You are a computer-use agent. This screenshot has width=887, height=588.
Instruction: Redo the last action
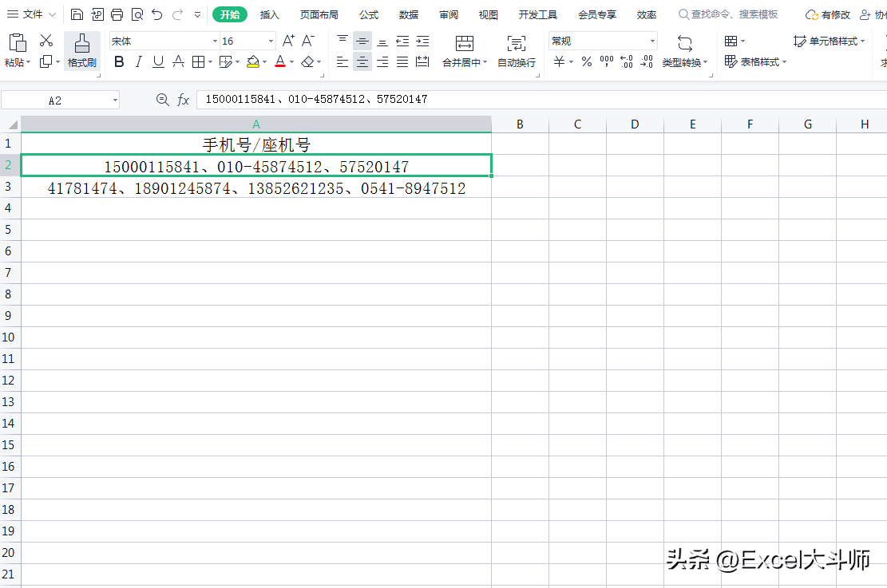pos(177,14)
